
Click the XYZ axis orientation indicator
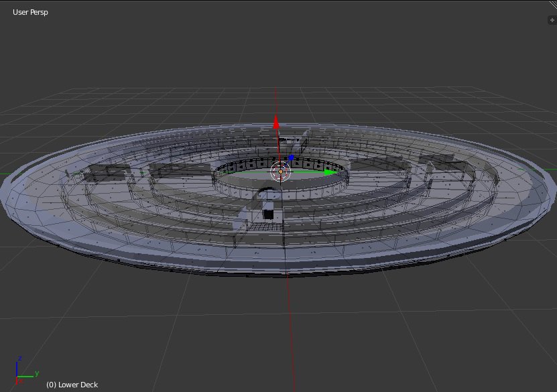[x=27, y=371]
